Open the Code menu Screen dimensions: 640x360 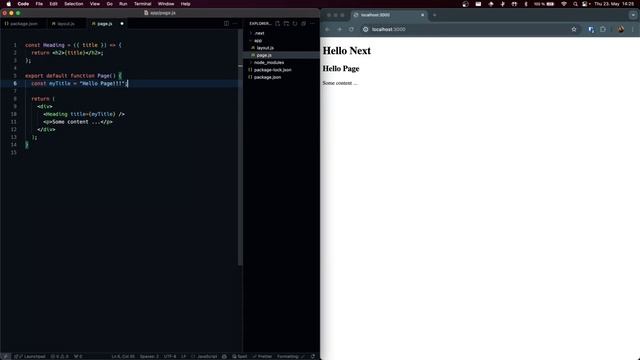tap(23, 4)
